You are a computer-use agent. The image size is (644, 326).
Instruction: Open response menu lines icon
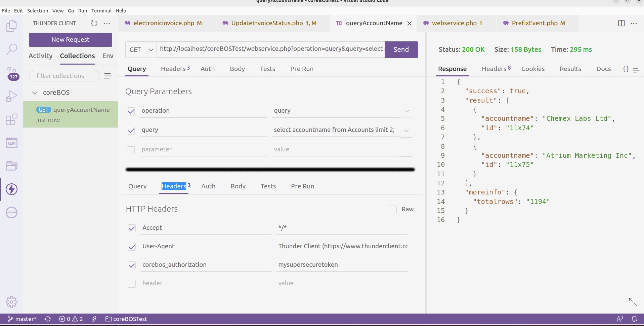(636, 70)
